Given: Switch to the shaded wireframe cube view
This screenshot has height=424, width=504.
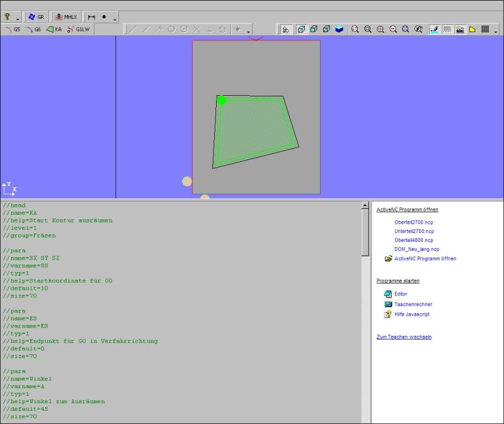Looking at the screenshot, I should click(x=326, y=30).
